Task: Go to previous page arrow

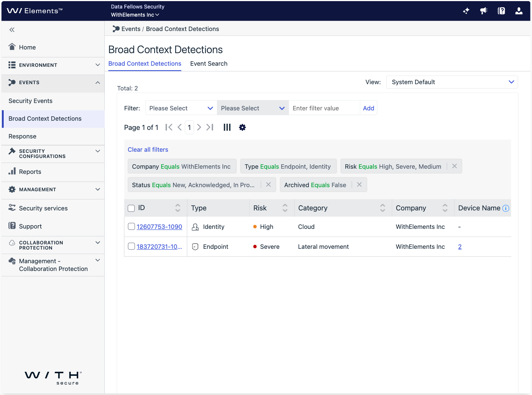Action: tap(180, 127)
